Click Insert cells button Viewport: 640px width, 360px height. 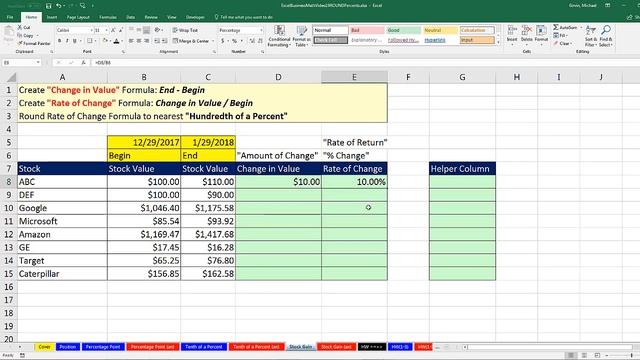(x=512, y=34)
